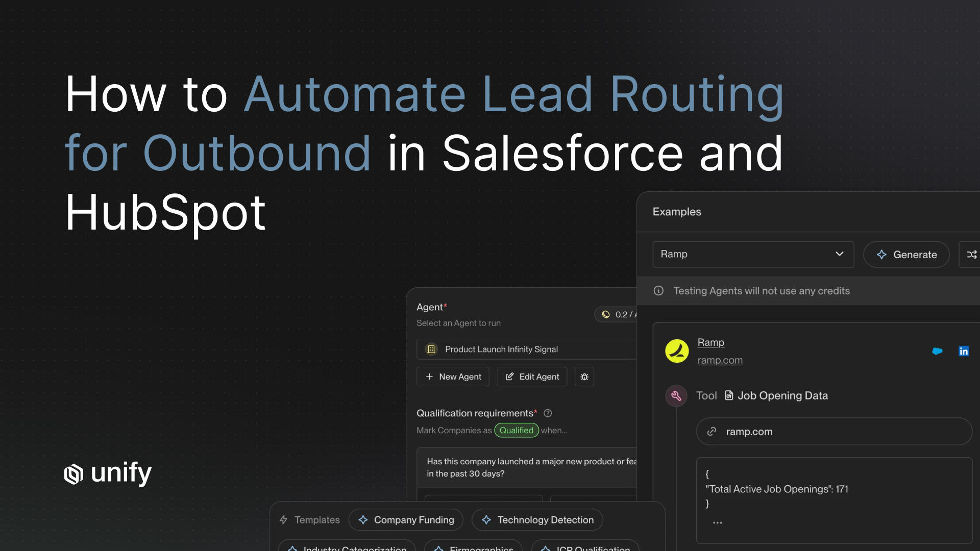Click the qualification question text box

[527, 467]
